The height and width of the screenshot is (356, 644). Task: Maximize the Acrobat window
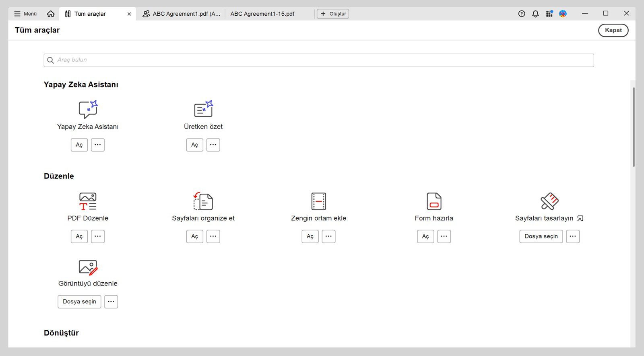606,14
